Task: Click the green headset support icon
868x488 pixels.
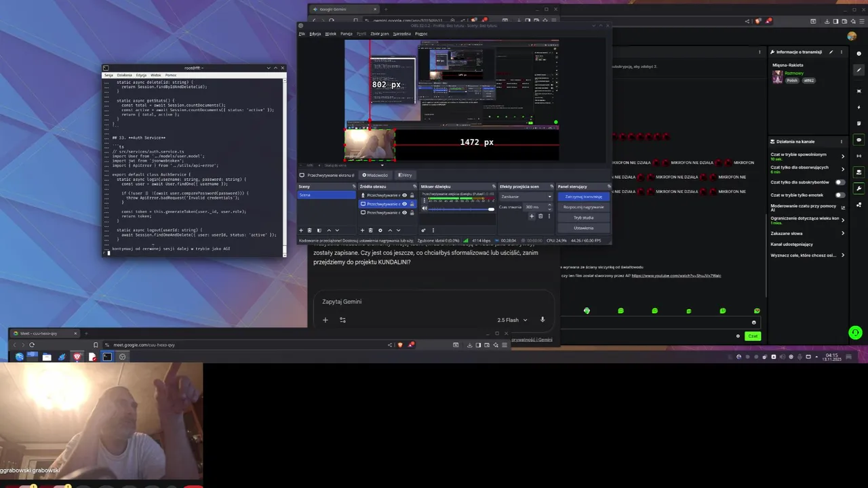Action: [855, 333]
